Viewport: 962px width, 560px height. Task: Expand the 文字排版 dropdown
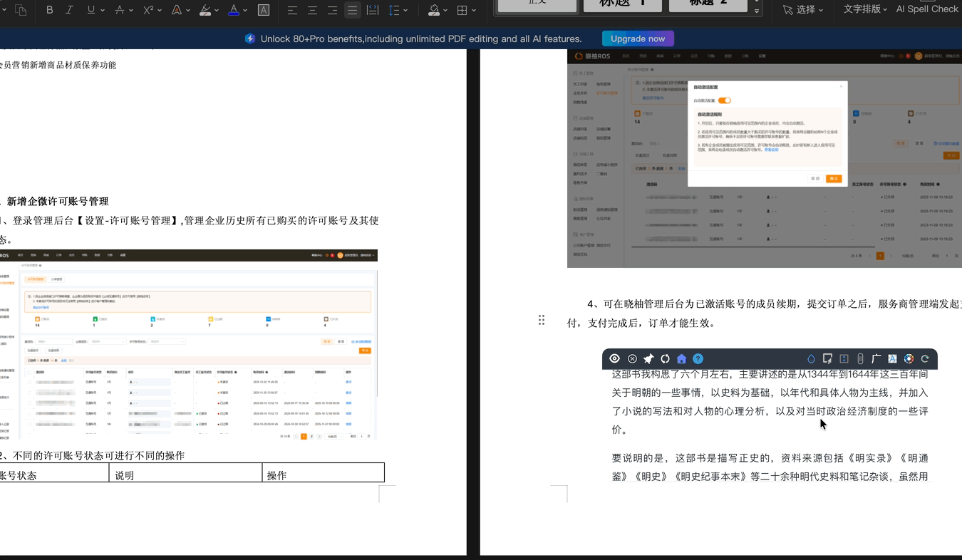[x=864, y=9]
